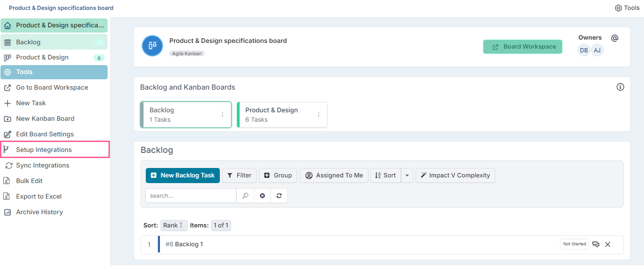Click into the search input field

pos(191,196)
